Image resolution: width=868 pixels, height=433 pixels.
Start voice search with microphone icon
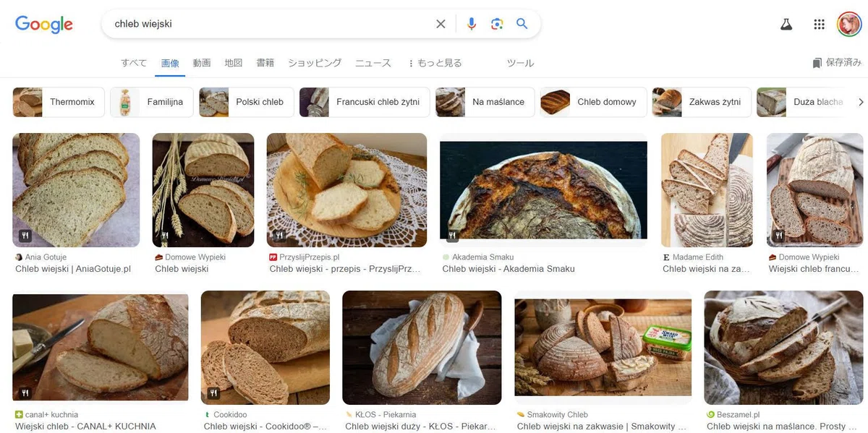pyautogui.click(x=472, y=24)
